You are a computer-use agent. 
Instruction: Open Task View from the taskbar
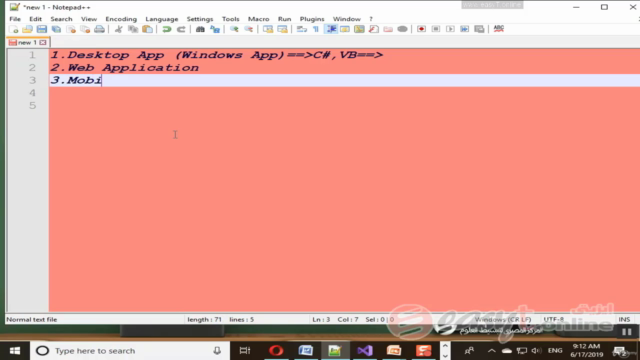click(244, 351)
